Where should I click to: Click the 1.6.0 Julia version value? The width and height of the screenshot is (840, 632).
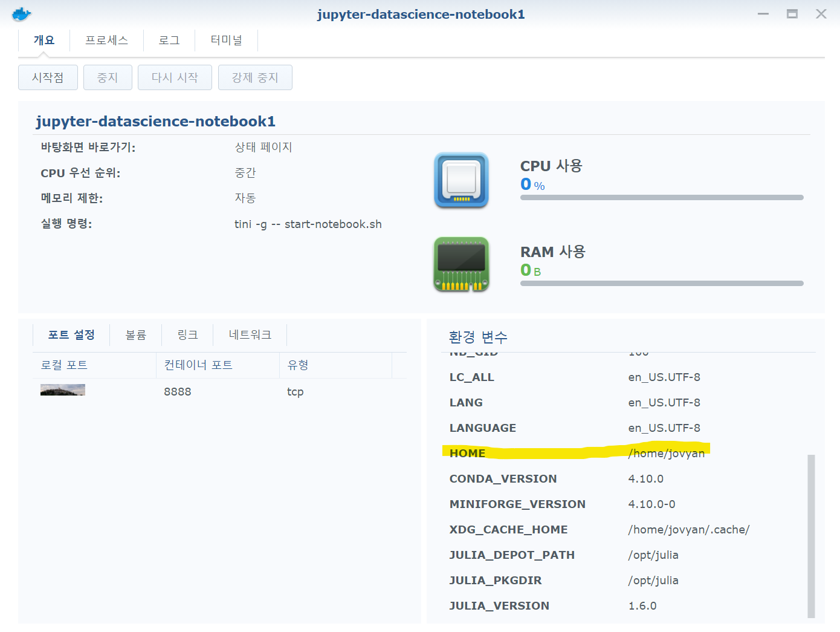tap(642, 605)
